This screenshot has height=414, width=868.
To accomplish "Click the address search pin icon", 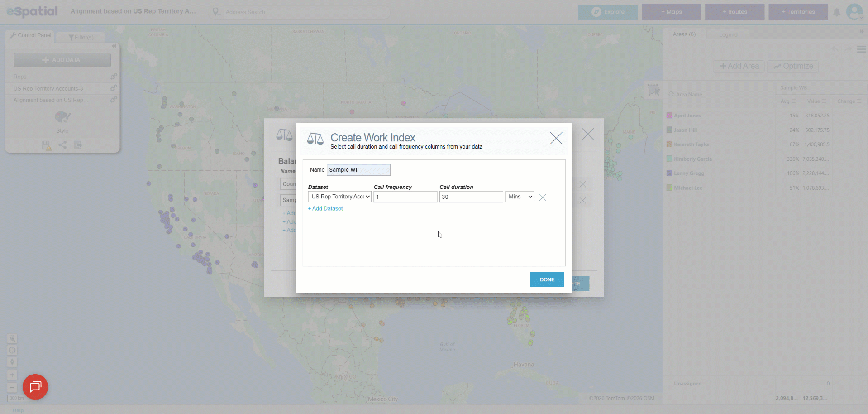I will click(x=216, y=12).
